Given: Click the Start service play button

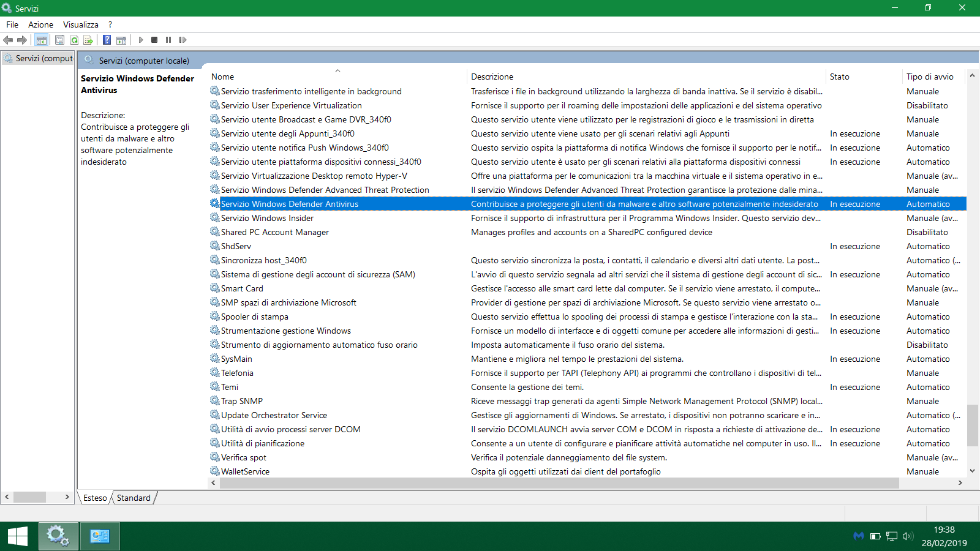Looking at the screenshot, I should pos(141,40).
